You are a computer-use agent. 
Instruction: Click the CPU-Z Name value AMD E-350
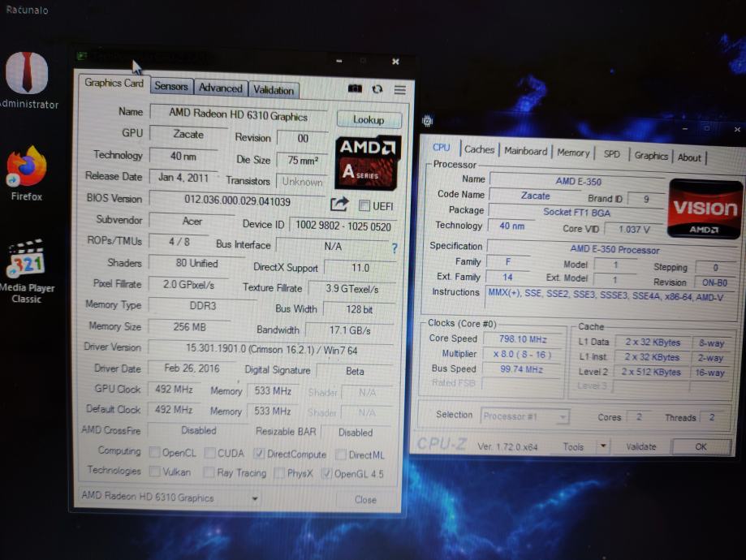coord(578,181)
